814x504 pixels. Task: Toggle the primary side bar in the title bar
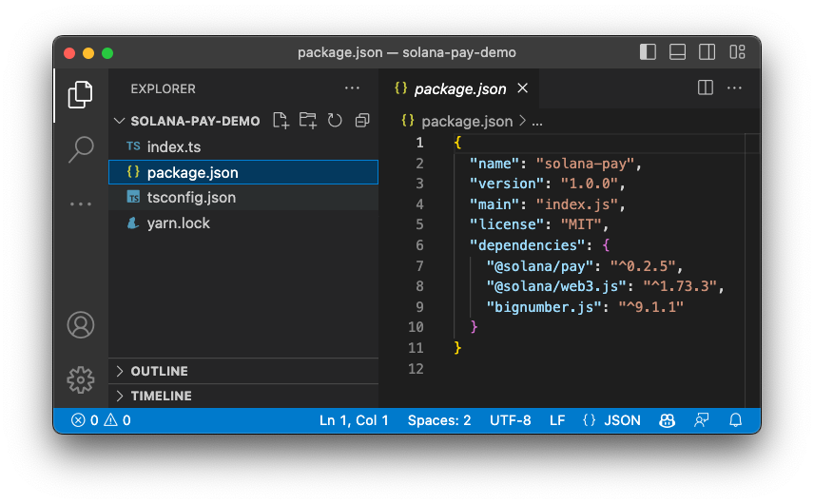pyautogui.click(x=648, y=52)
